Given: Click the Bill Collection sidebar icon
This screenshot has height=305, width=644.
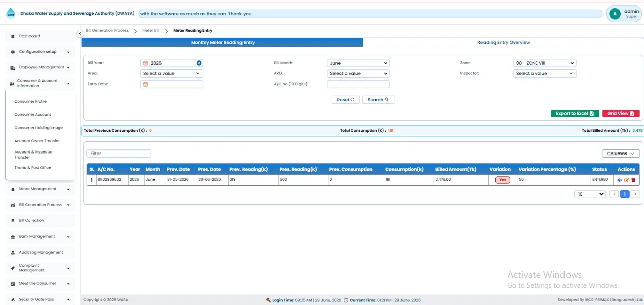Looking at the screenshot, I should pyautogui.click(x=13, y=220).
